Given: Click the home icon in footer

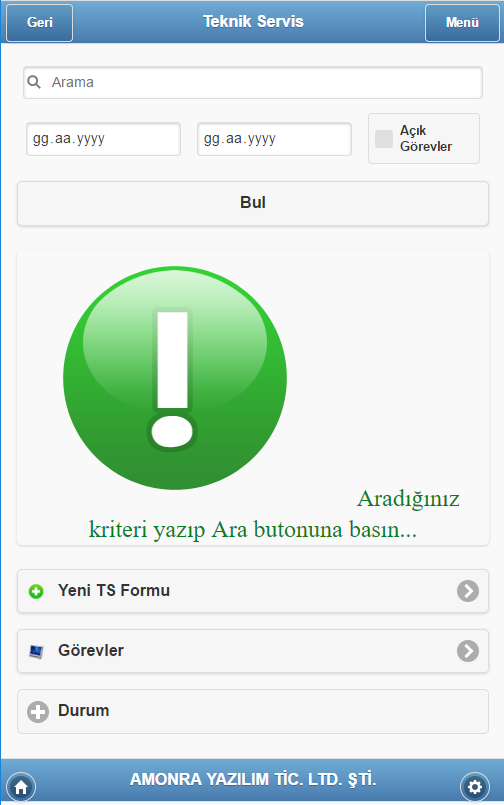Looking at the screenshot, I should coord(22,786).
